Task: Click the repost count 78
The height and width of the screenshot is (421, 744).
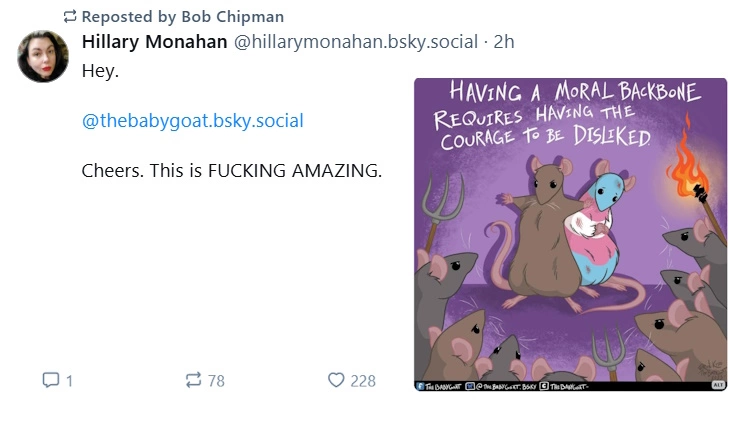Action: (216, 380)
